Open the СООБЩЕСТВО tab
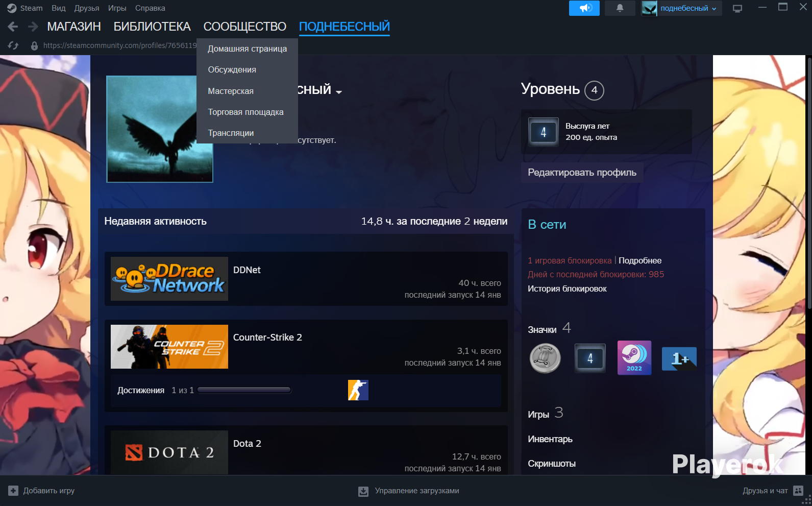 (245, 27)
